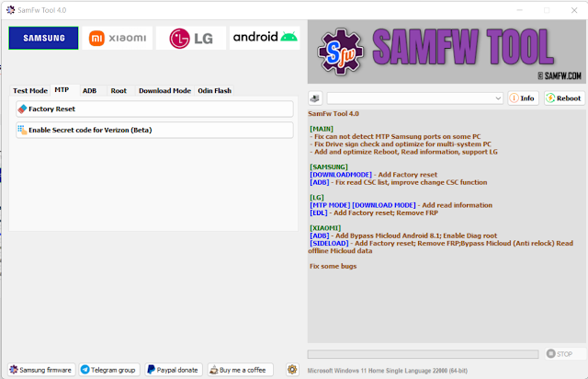588x379 pixels.
Task: Open the Odin Flash tab
Action: point(214,90)
